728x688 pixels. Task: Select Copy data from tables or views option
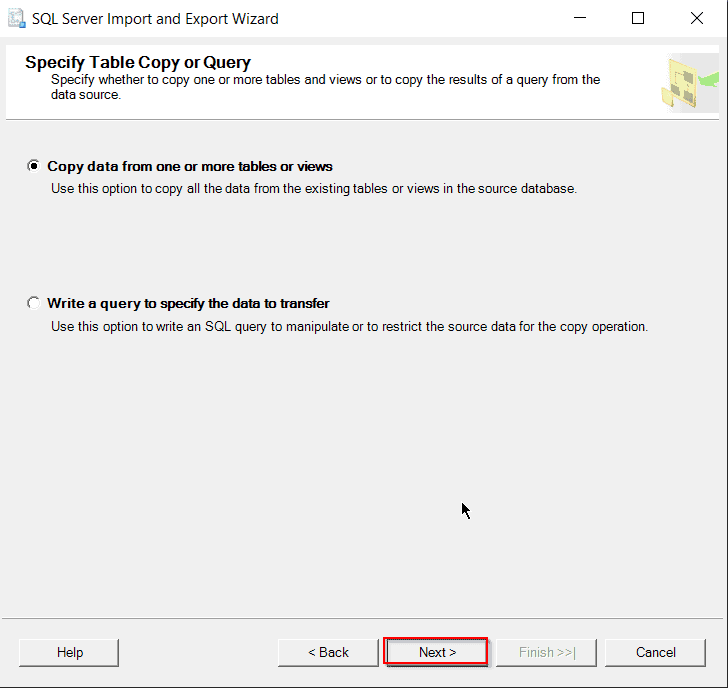(33, 166)
